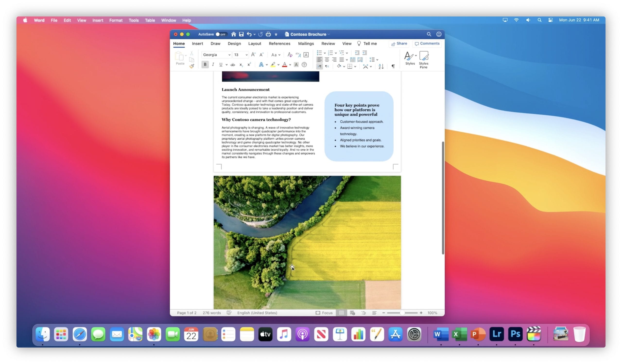
Task: Toggle show paragraph marks
Action: coord(393,66)
